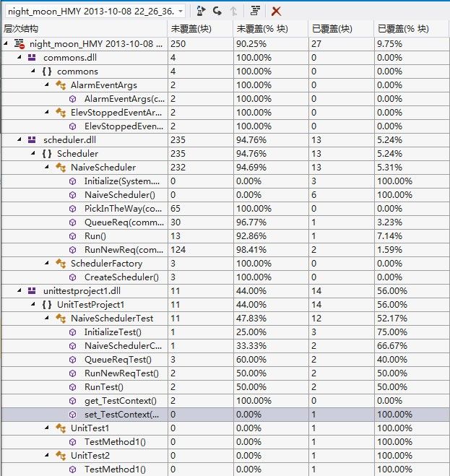Select the ElevStoppedEven... method row
This screenshot has height=476, width=450.
[225, 126]
